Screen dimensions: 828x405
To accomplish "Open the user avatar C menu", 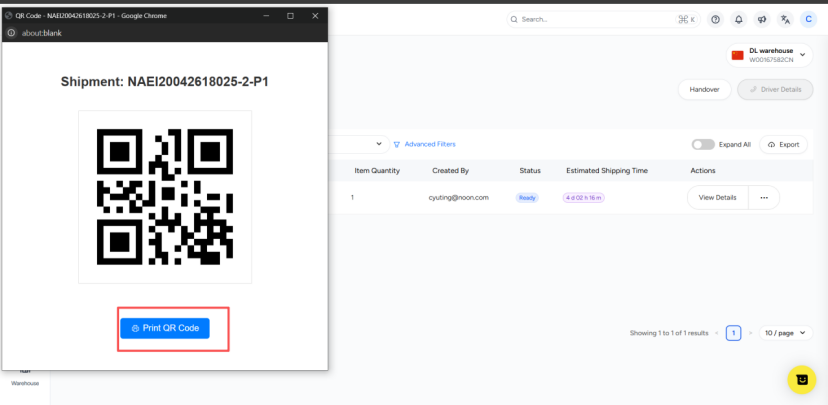I will click(x=808, y=20).
